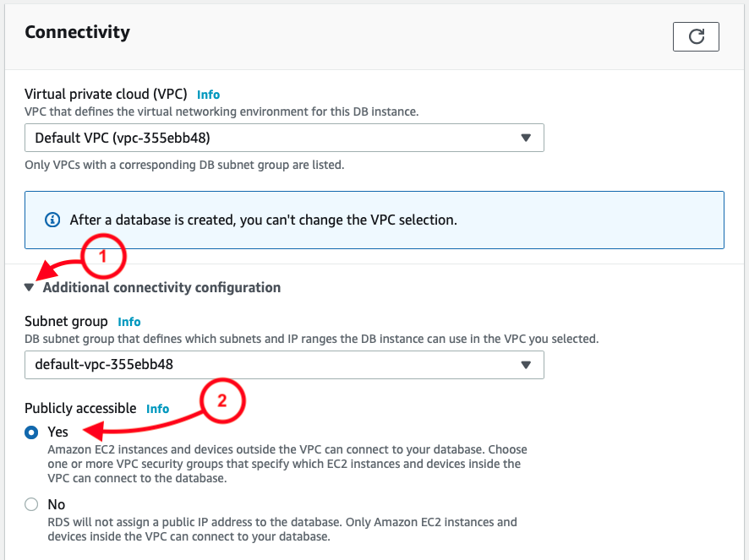The height and width of the screenshot is (560, 749).
Task: Open the VPC Info link
Action: pos(208,95)
